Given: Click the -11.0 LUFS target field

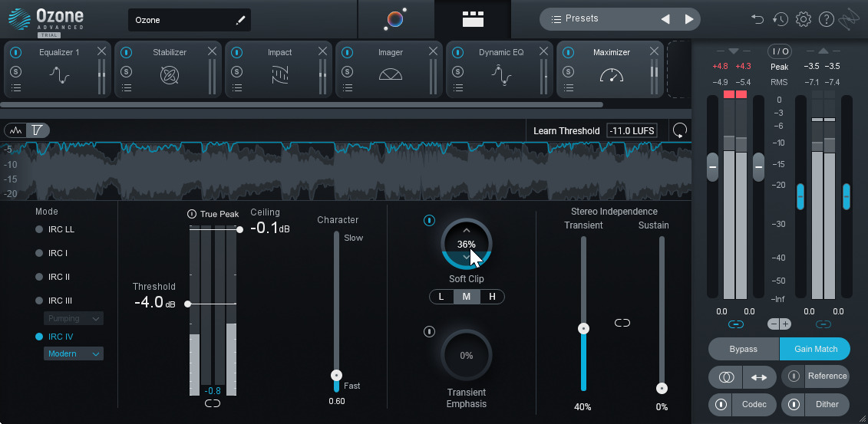Looking at the screenshot, I should [x=632, y=131].
